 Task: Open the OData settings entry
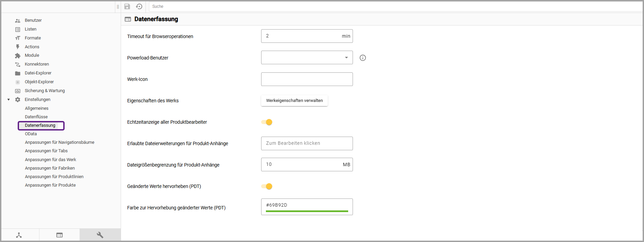[x=31, y=134]
